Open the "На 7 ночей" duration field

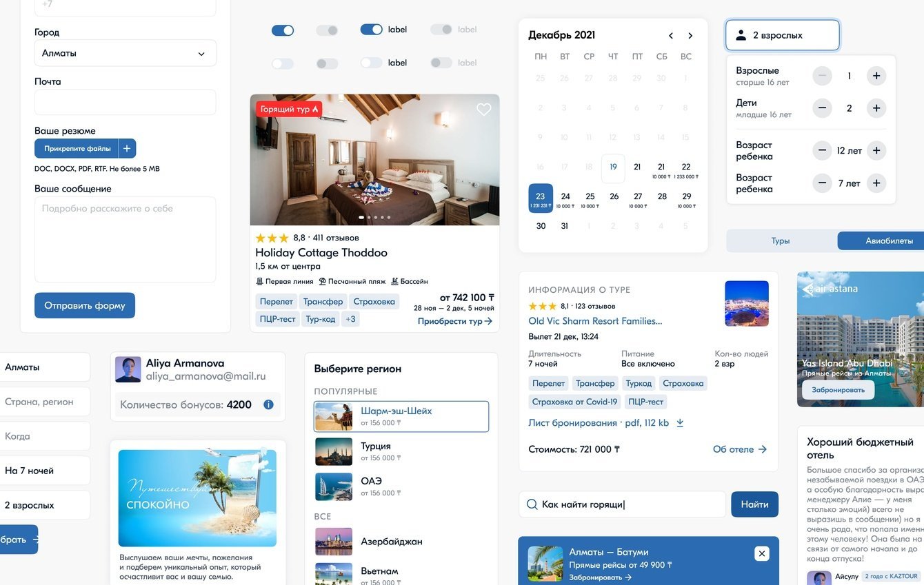coord(45,471)
